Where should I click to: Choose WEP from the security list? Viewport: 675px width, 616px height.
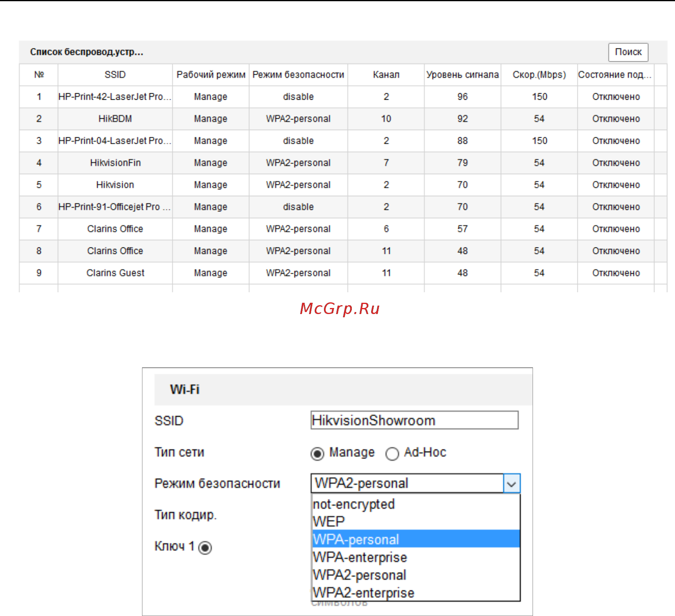tap(416, 522)
